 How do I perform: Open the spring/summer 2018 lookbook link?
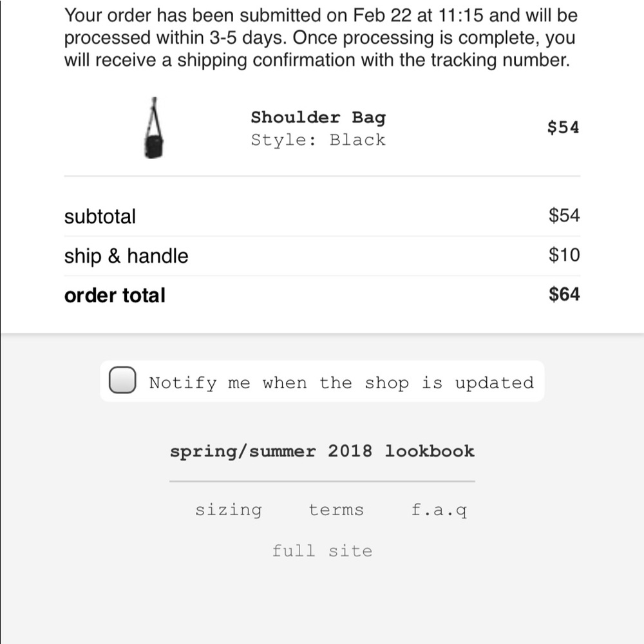(323, 451)
